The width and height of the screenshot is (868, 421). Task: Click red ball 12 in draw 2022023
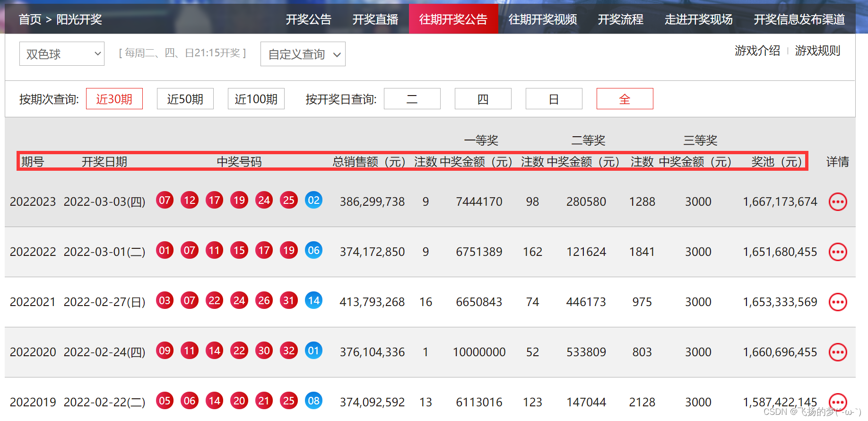pos(190,200)
